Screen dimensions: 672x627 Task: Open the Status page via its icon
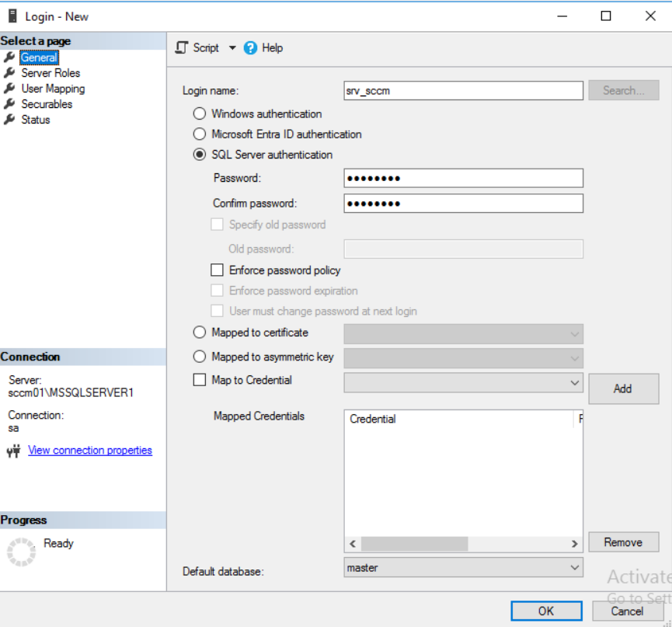tap(11, 119)
